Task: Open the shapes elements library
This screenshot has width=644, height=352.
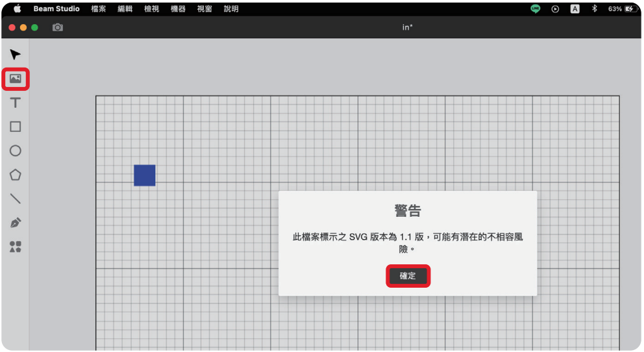Action: (x=15, y=247)
